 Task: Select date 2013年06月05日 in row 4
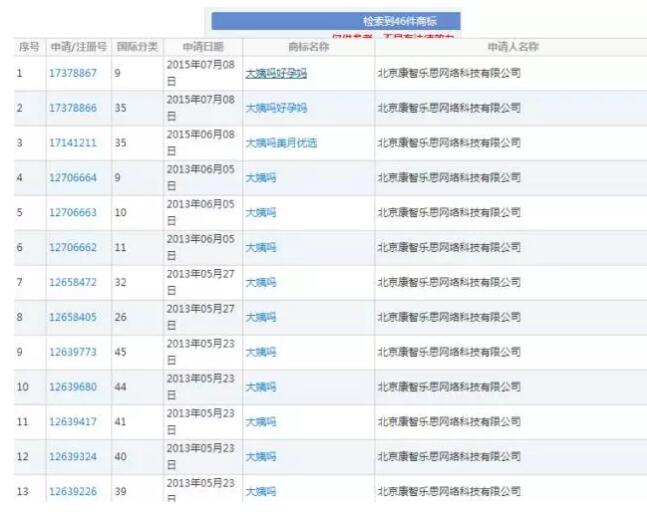coord(201,178)
